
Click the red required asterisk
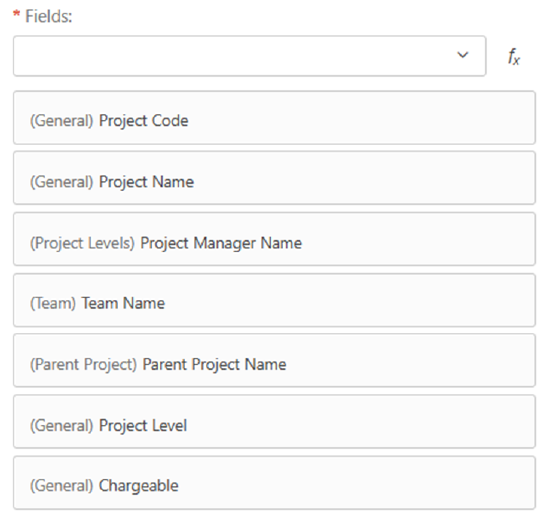pos(16,14)
